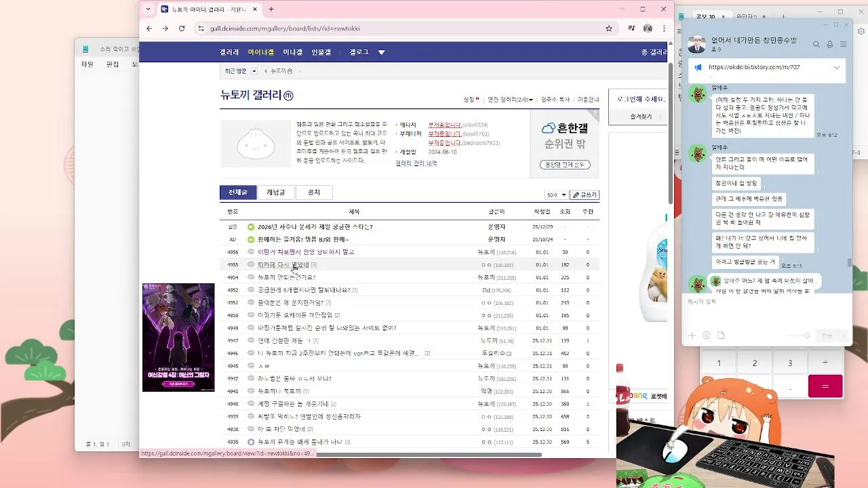Click 흔한갤 전체 순위 button
The image size is (868, 488).
point(565,165)
